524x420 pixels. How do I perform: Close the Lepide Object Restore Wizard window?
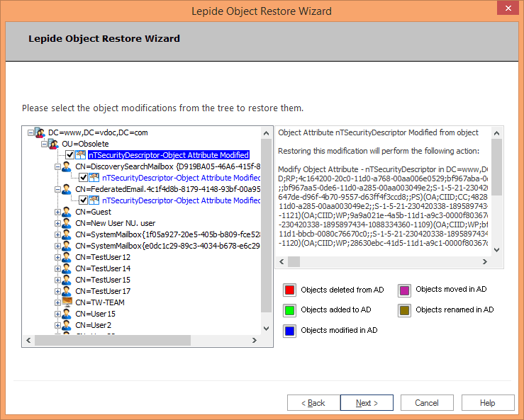(x=508, y=8)
